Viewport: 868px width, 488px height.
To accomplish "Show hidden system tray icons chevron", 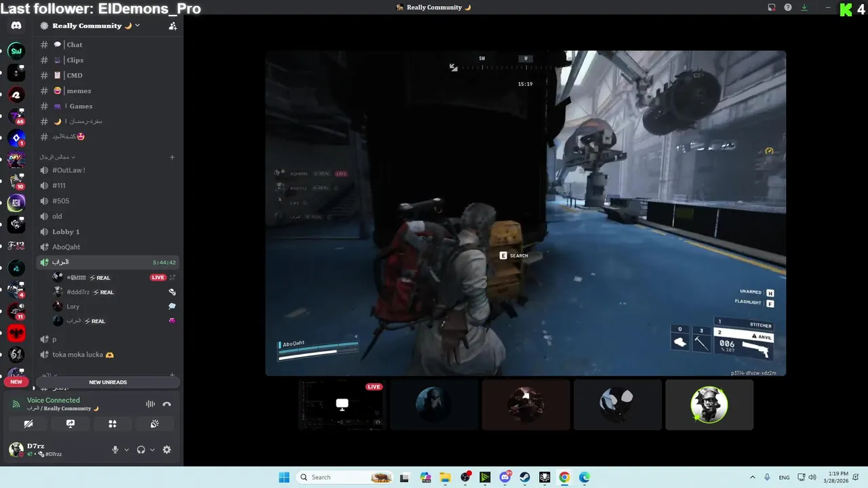I will pos(752,477).
